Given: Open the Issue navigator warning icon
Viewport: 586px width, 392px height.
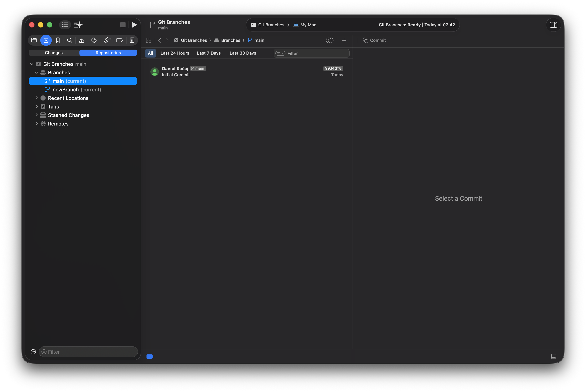Looking at the screenshot, I should click(x=82, y=40).
